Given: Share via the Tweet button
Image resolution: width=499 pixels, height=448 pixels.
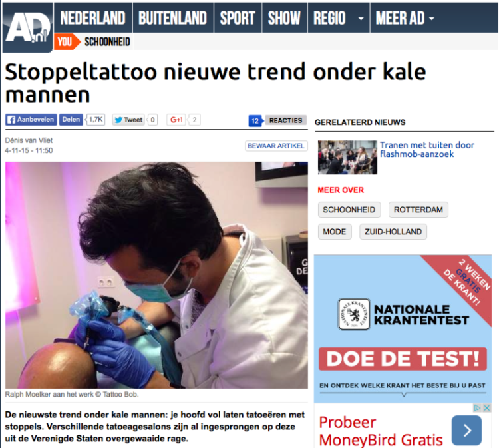Looking at the screenshot, I should click(128, 120).
